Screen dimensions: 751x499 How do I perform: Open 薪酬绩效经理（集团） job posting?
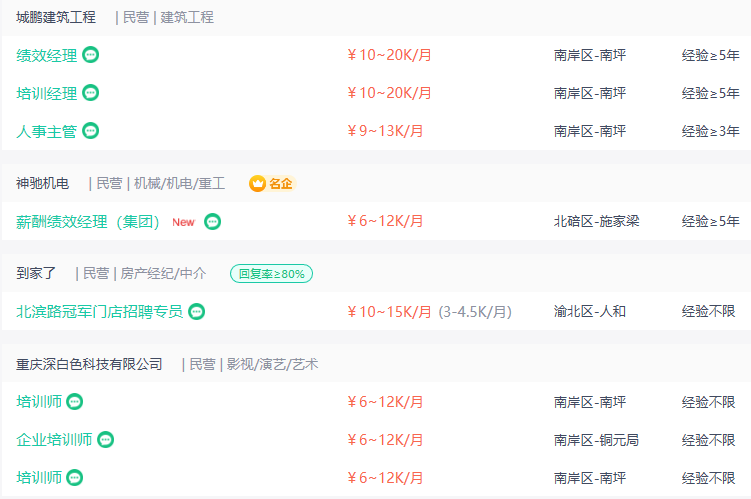click(x=88, y=222)
